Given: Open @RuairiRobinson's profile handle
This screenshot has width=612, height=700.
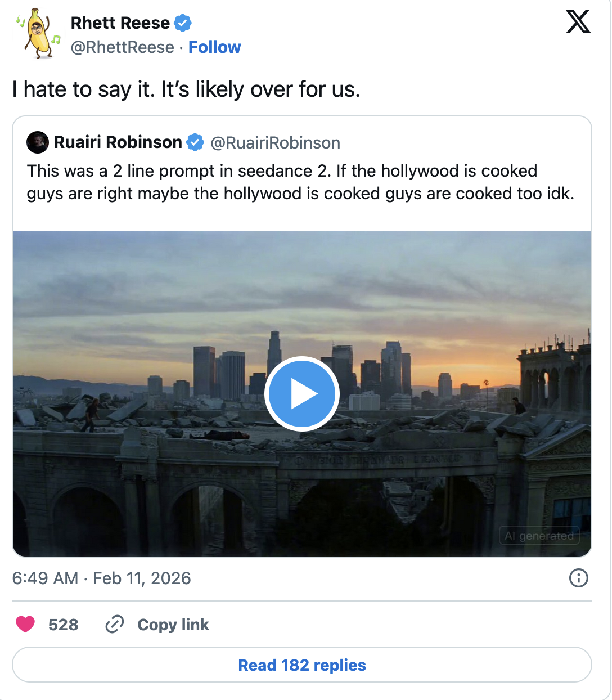Looking at the screenshot, I should click(x=276, y=142).
